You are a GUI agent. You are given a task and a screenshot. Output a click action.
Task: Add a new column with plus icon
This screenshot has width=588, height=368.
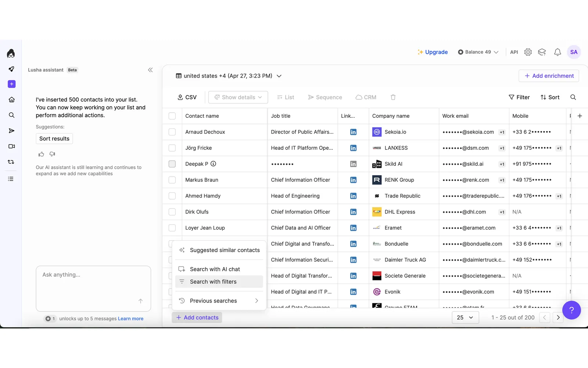(580, 116)
